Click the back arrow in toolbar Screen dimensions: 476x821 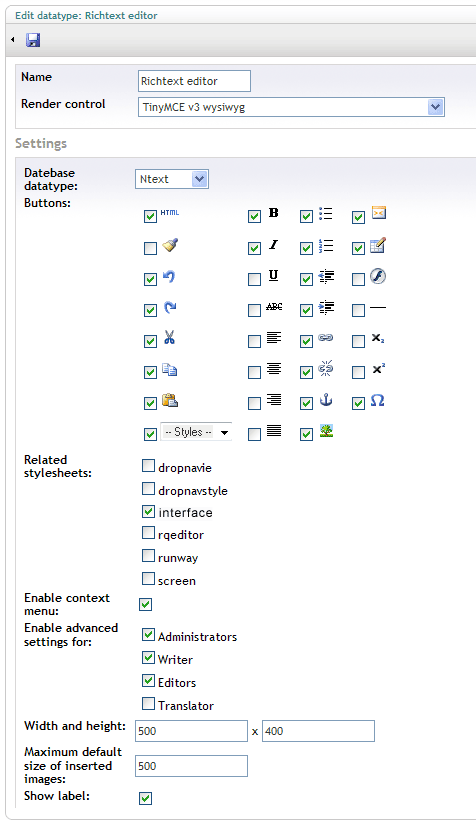[13, 40]
